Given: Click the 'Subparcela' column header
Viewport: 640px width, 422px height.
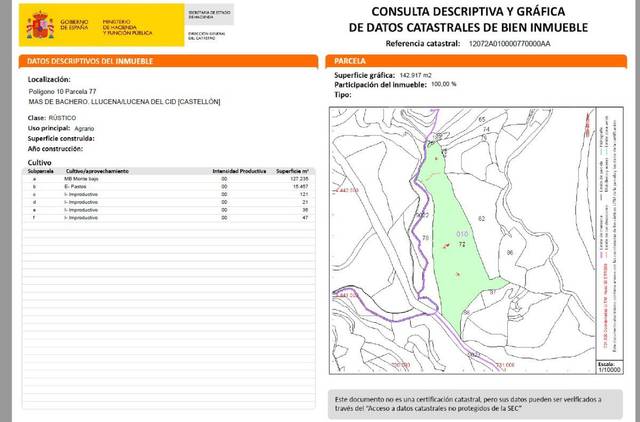Looking at the screenshot, I should coord(40,171).
